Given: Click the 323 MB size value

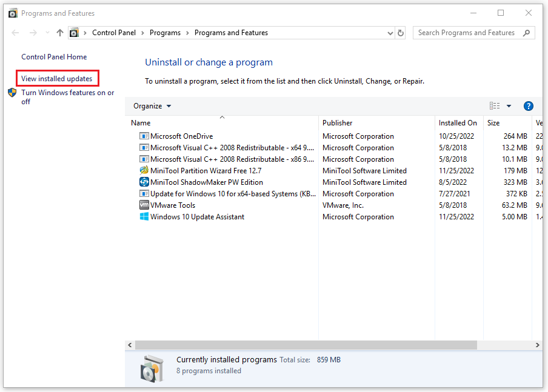Looking at the screenshot, I should 515,182.
